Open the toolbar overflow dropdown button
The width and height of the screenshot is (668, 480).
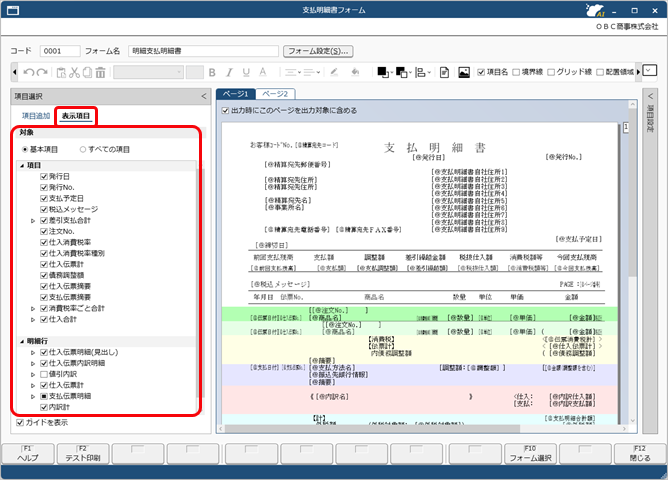point(649,70)
